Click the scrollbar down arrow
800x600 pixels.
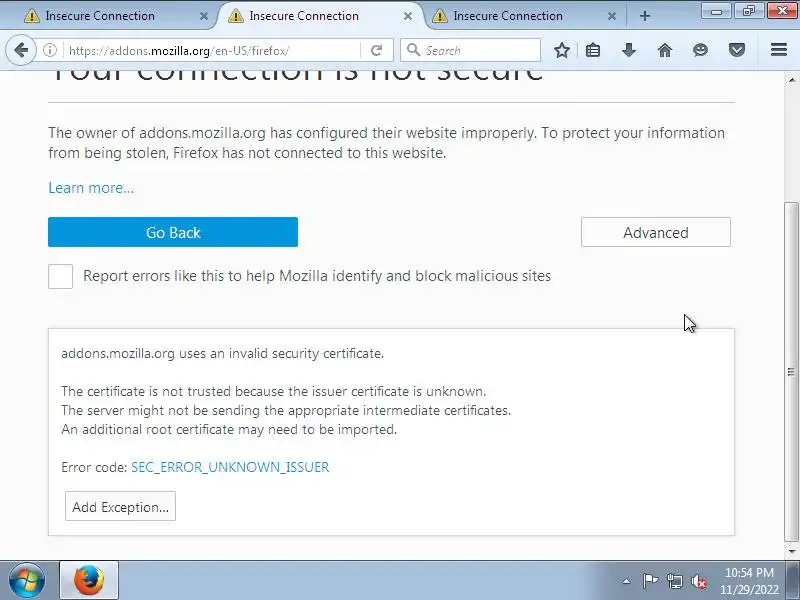(791, 552)
